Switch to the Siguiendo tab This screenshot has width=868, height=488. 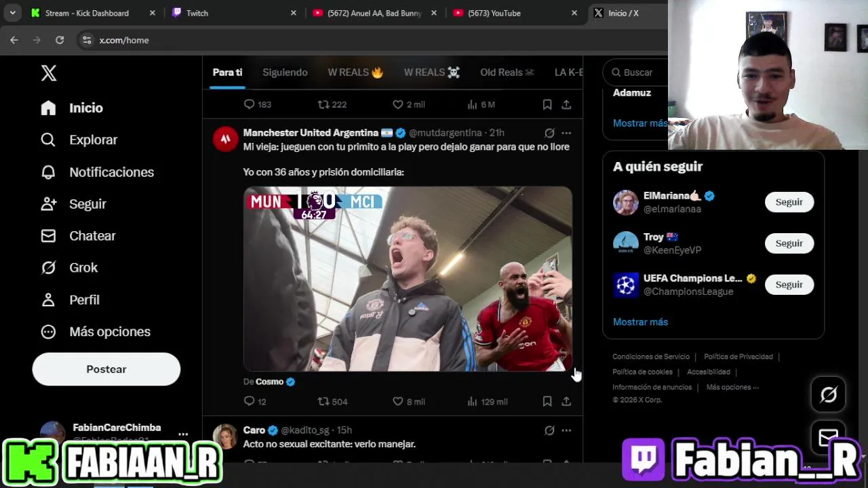[x=285, y=73]
